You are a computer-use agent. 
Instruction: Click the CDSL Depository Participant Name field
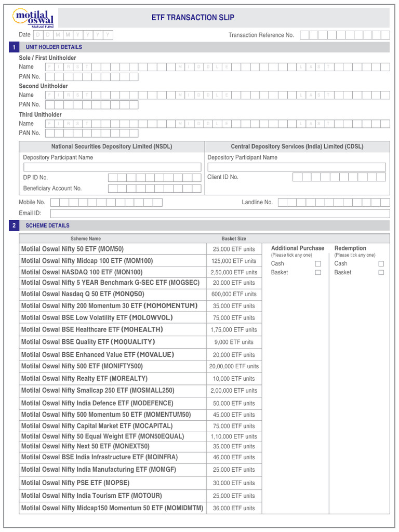[x=297, y=167]
